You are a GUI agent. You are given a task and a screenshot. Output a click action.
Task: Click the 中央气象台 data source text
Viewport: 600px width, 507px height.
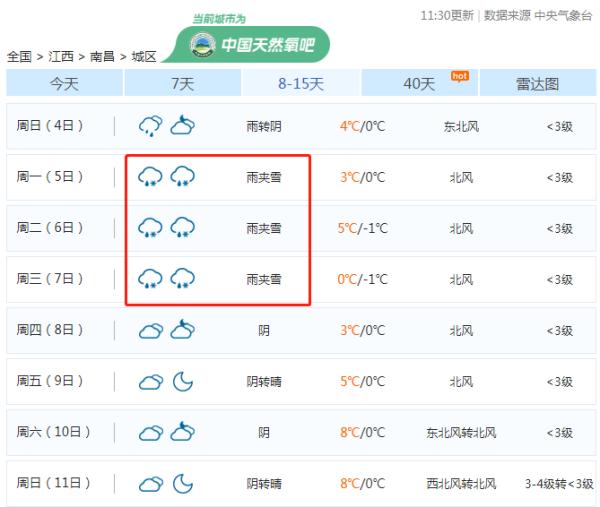(x=563, y=16)
